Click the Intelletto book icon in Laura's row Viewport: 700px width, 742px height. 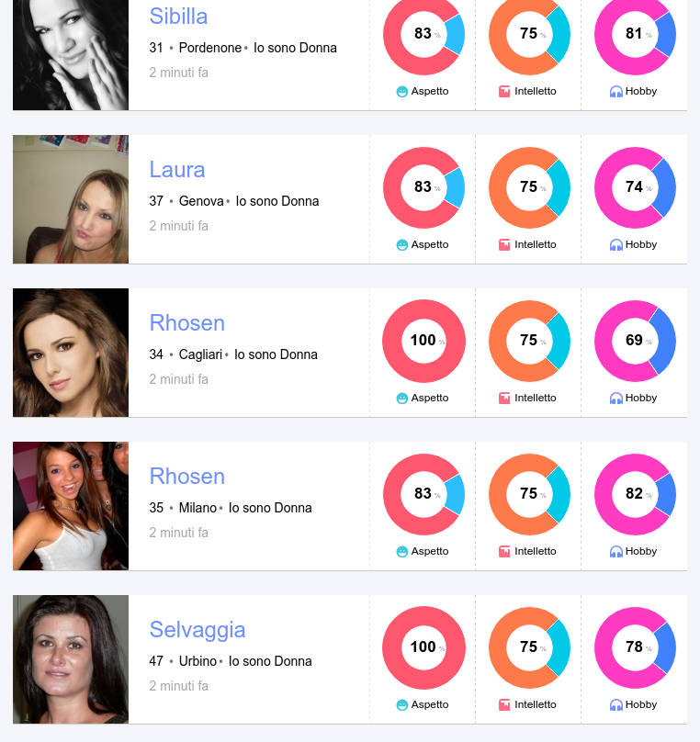click(x=504, y=244)
